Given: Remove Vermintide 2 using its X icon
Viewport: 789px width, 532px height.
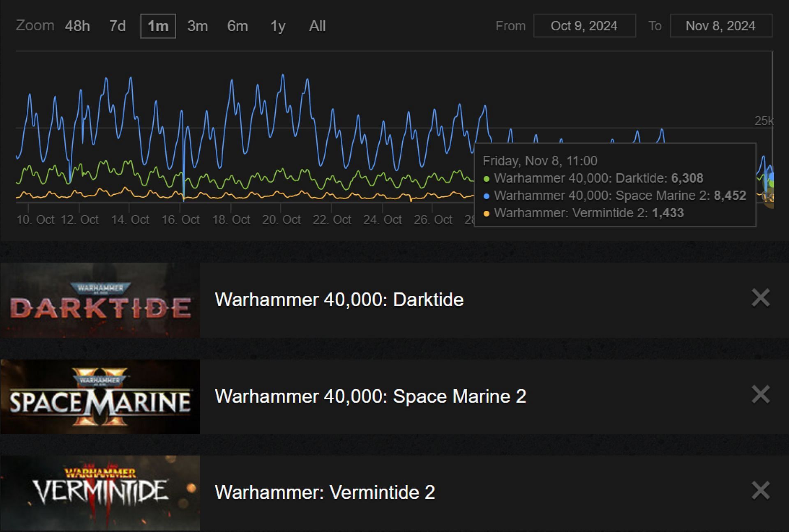Looking at the screenshot, I should point(760,491).
